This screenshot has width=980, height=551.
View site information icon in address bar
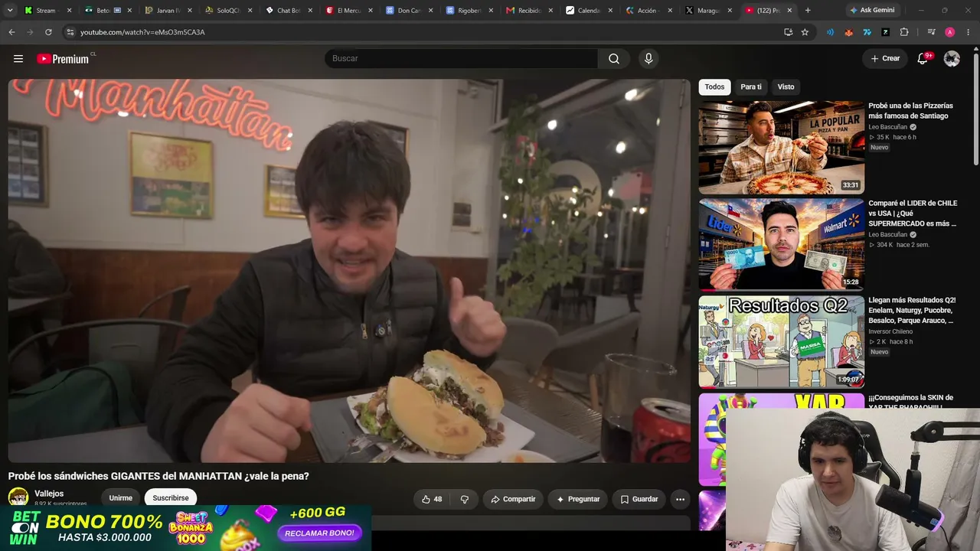point(70,32)
